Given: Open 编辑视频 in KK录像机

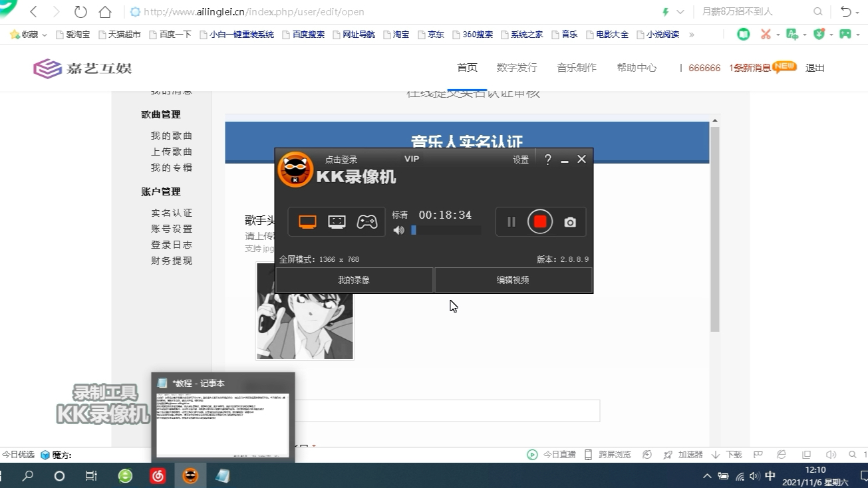Looking at the screenshot, I should (x=513, y=280).
